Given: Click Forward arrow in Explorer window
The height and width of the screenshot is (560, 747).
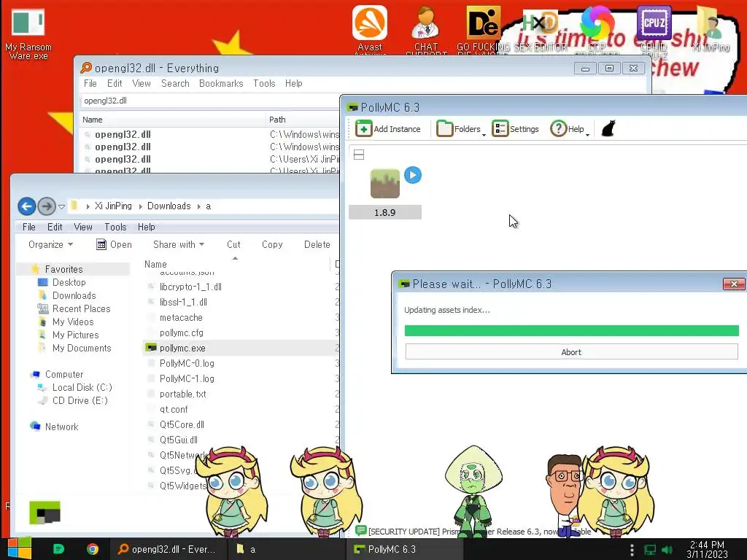Looking at the screenshot, I should tap(46, 206).
